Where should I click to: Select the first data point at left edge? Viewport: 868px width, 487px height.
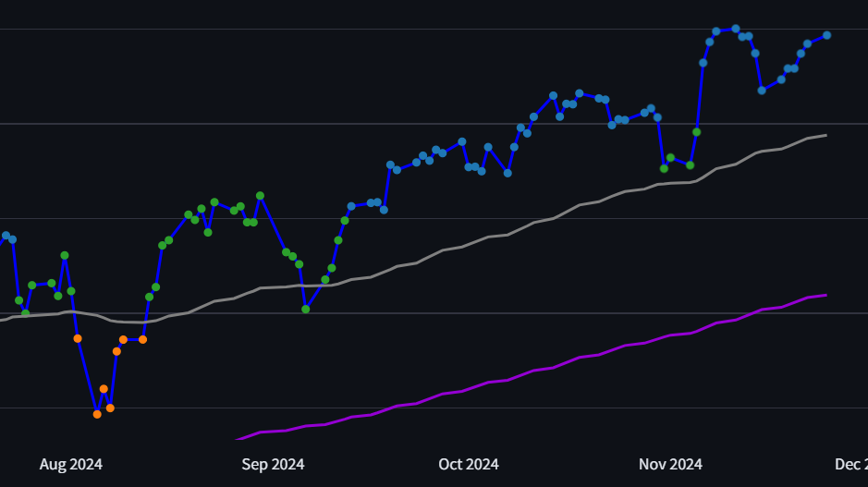click(6, 236)
